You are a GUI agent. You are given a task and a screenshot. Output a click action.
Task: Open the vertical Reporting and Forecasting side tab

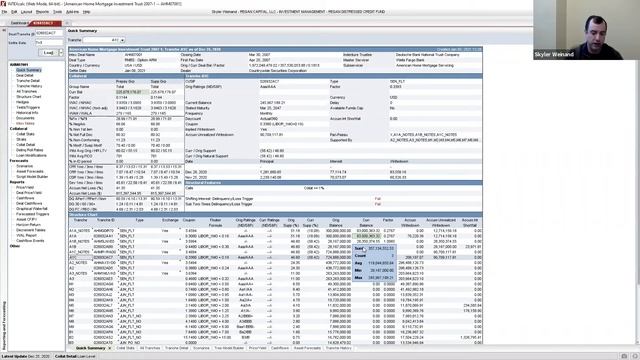pos(4,325)
